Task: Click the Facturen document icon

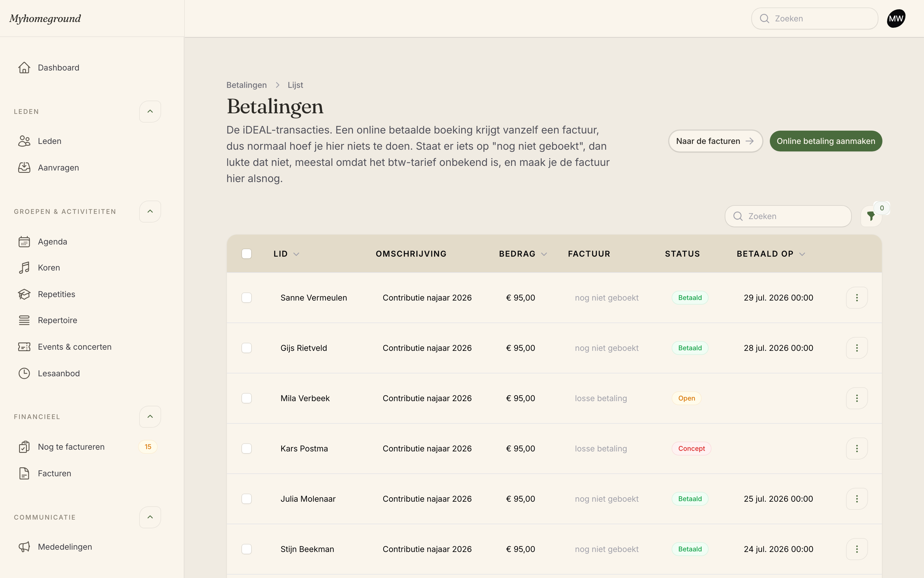Action: pyautogui.click(x=24, y=473)
